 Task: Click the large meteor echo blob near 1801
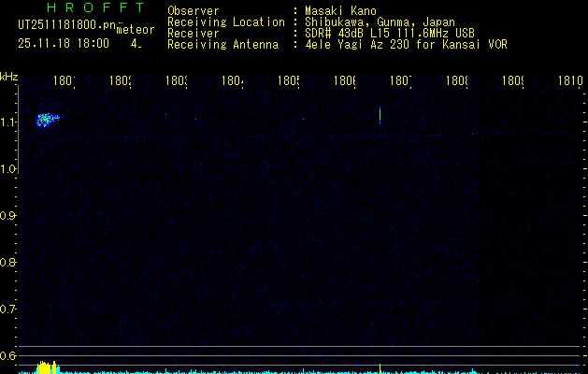pyautogui.click(x=48, y=120)
